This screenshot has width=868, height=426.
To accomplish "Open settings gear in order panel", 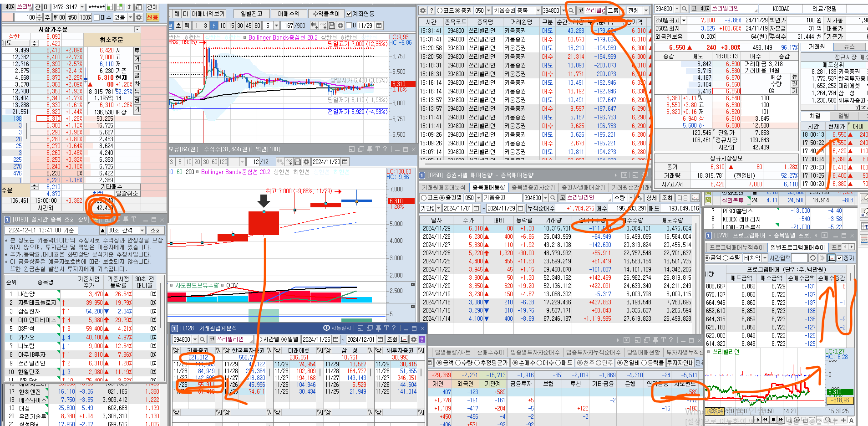I will click(x=139, y=17).
